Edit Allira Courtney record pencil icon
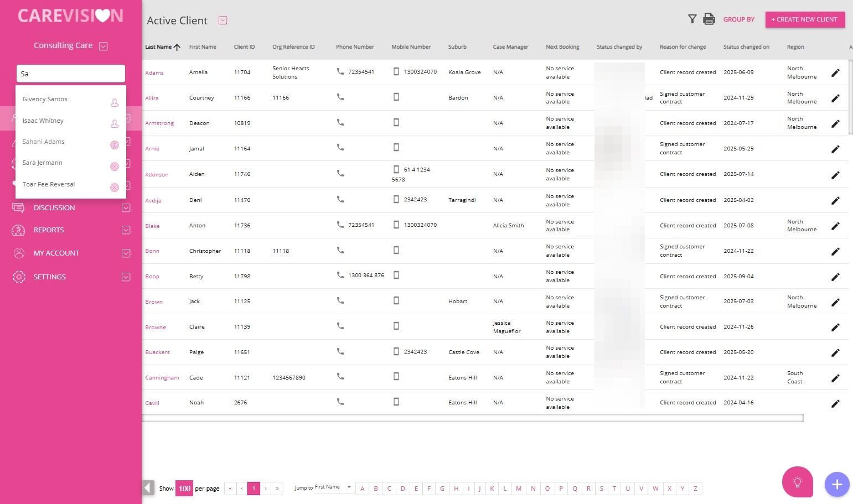Viewport: 853px width, 504px height. tap(836, 98)
